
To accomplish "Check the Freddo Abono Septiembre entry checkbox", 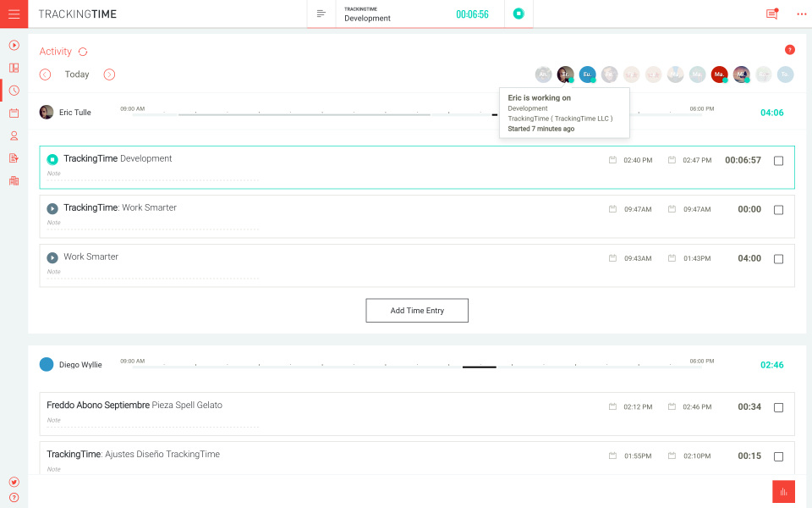I will 778,407.
